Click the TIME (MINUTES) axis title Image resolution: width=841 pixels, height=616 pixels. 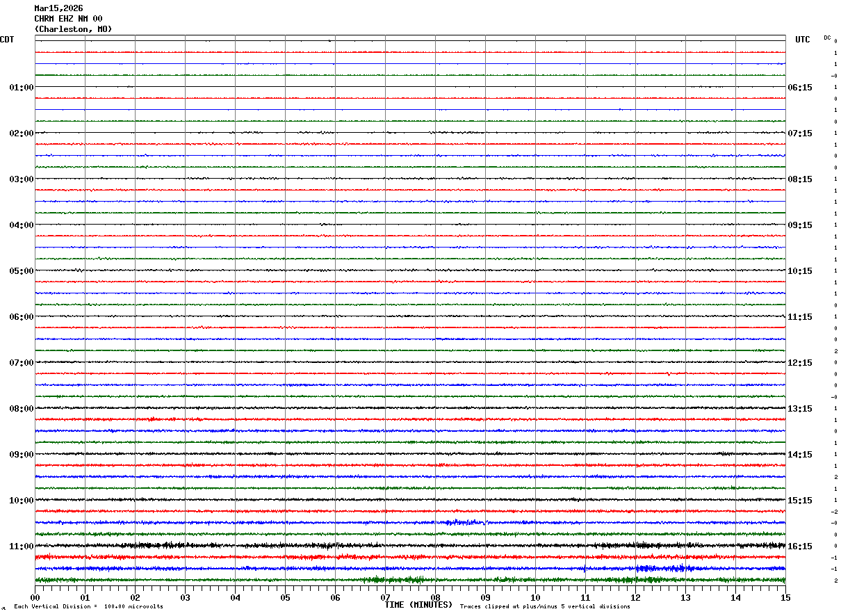click(418, 605)
